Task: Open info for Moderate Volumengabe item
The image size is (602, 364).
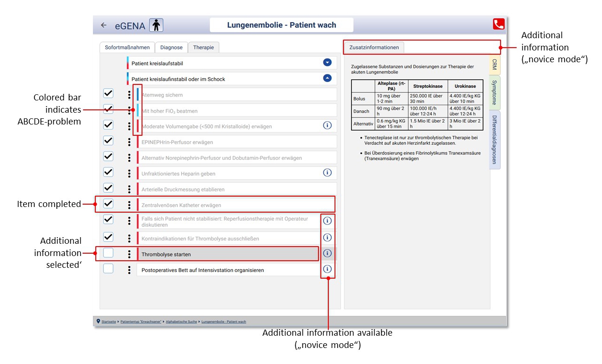Action: [327, 125]
